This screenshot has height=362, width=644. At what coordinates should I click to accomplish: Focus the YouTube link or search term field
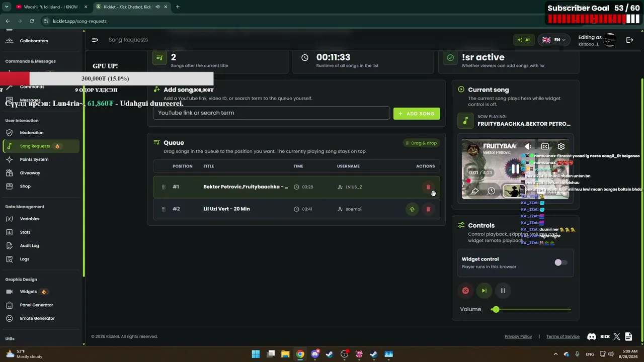pyautogui.click(x=271, y=113)
